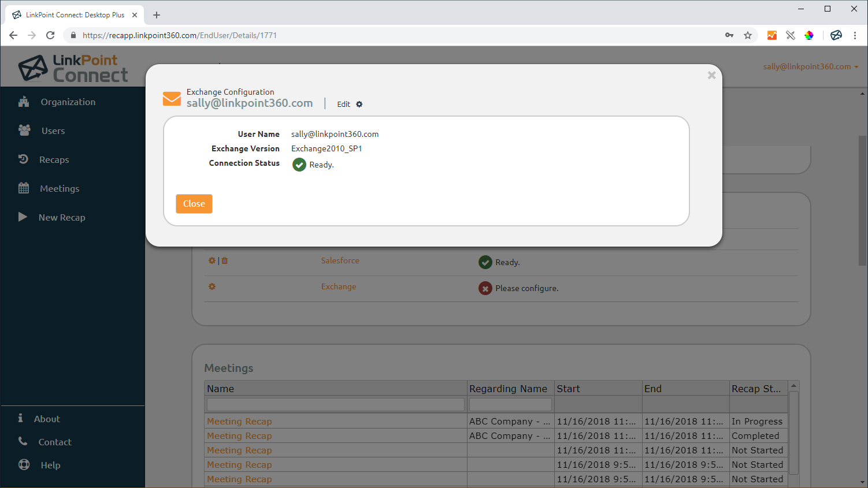Click the Contact phone icon
868x488 pixels.
coord(23,441)
